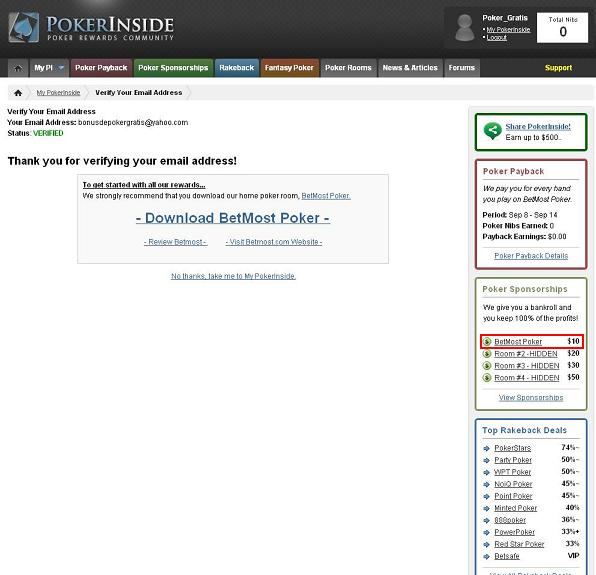Click the dollar icon beside Room #3 - HIDDEN

coord(487,366)
